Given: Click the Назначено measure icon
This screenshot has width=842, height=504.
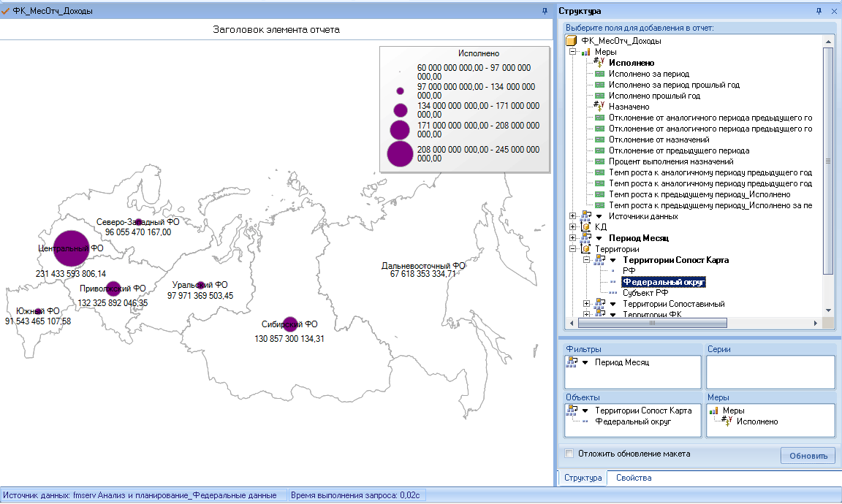Looking at the screenshot, I should (x=599, y=106).
